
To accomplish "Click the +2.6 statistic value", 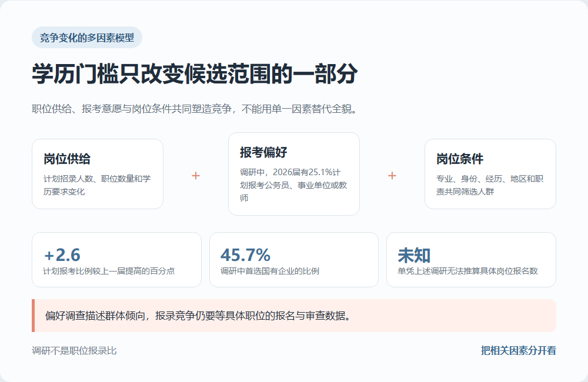I will (62, 255).
